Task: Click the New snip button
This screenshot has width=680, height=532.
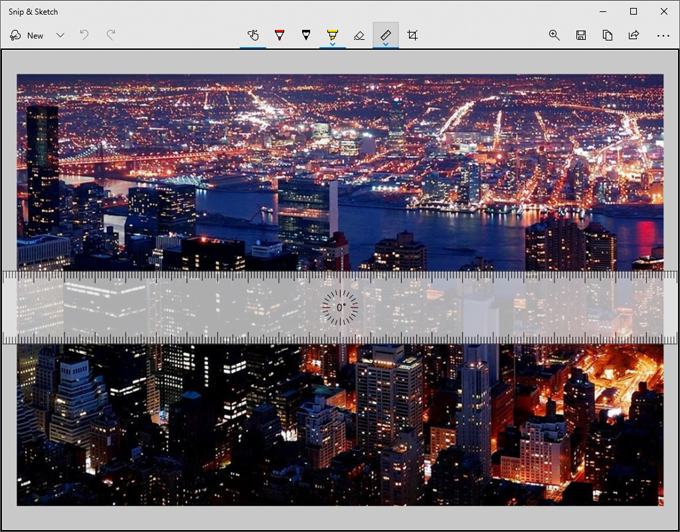Action: 27,35
